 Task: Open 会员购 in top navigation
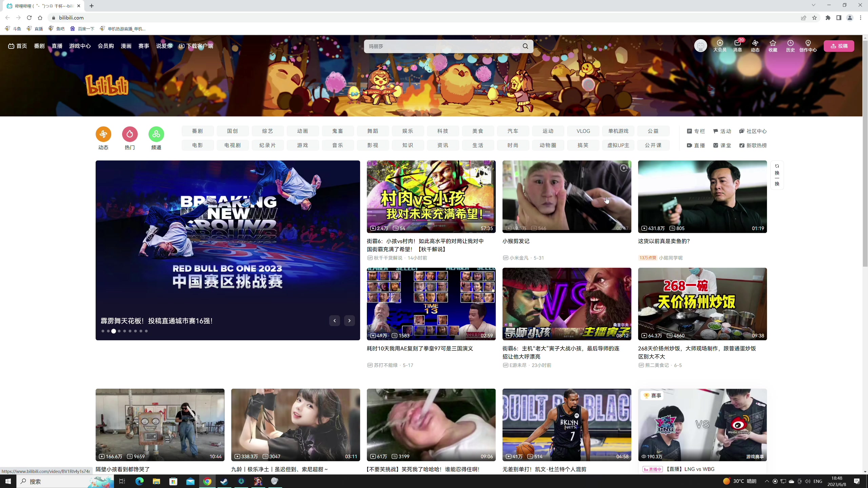106,46
